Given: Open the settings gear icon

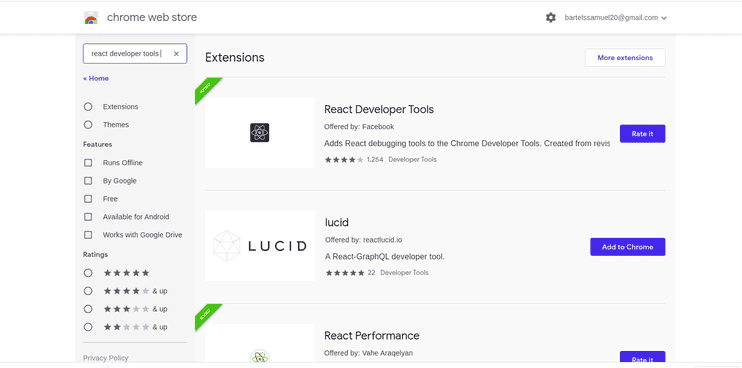Looking at the screenshot, I should tap(550, 18).
